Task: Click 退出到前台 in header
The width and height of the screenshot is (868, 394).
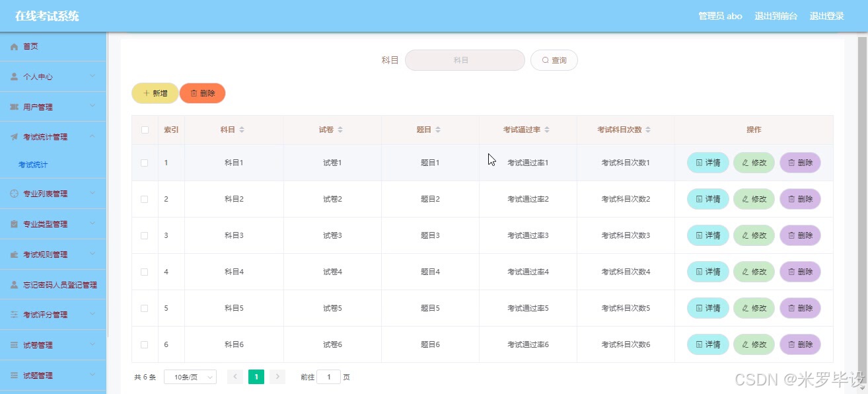Action: click(x=776, y=16)
